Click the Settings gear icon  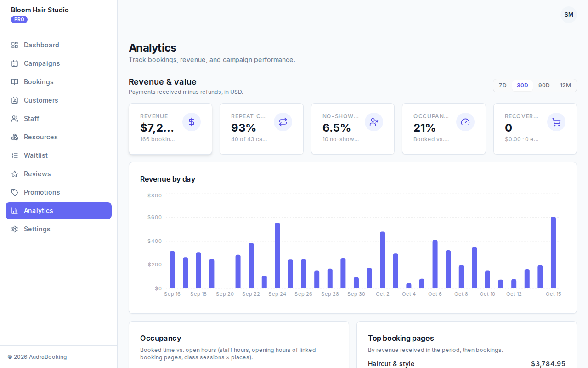click(x=15, y=229)
